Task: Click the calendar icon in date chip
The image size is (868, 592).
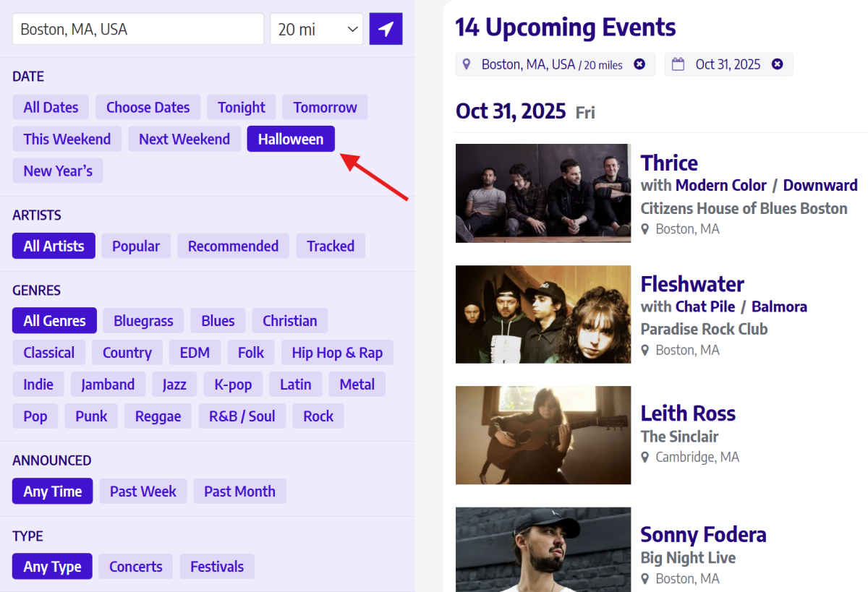Action: [678, 64]
